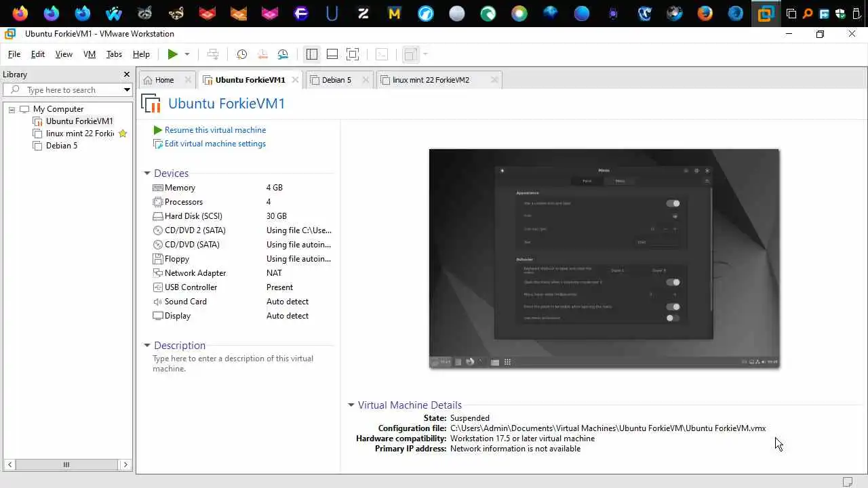The image size is (868, 488).
Task: Close the Ubuntu ForkieVM1 tab
Action: coord(295,80)
